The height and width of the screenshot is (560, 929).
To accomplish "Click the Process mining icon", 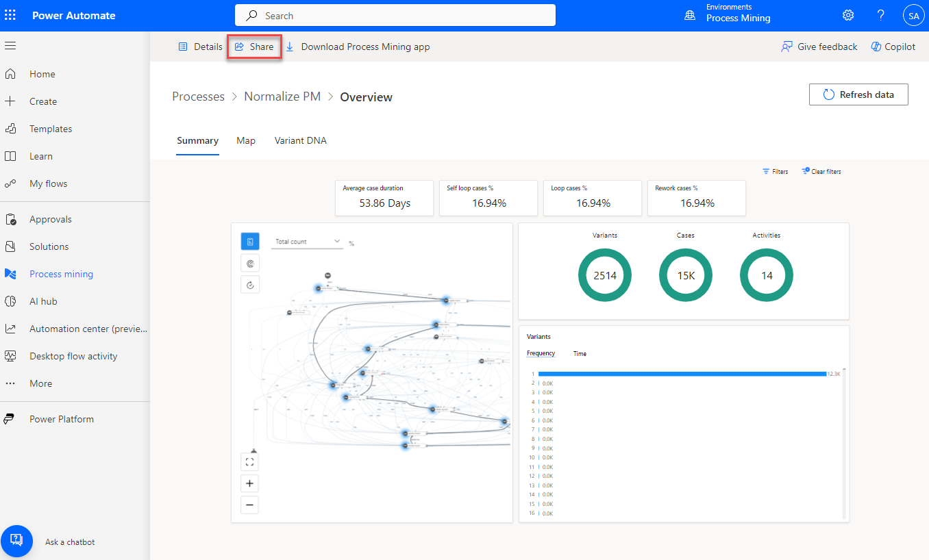I will [x=10, y=274].
